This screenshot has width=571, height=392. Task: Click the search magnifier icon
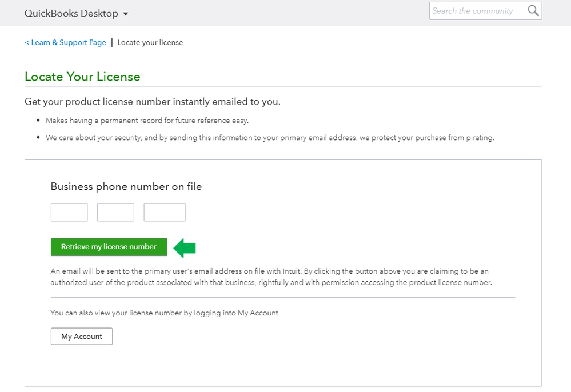point(533,10)
